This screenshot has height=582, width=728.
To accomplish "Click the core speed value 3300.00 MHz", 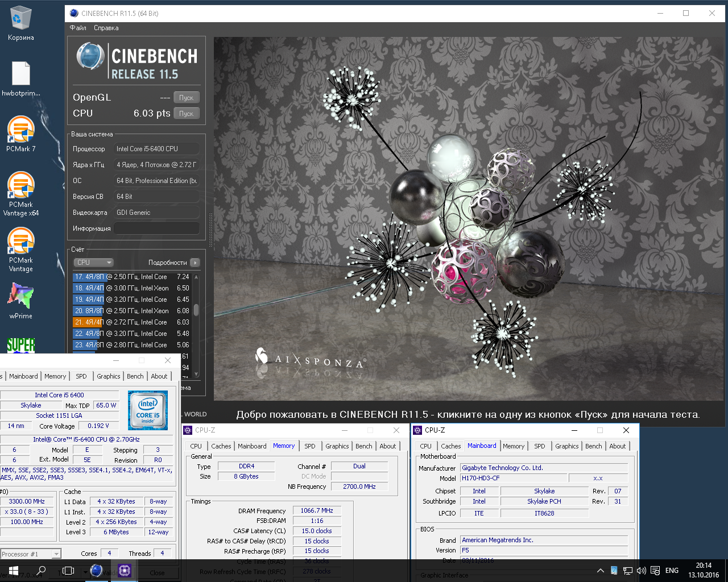I will pos(26,501).
